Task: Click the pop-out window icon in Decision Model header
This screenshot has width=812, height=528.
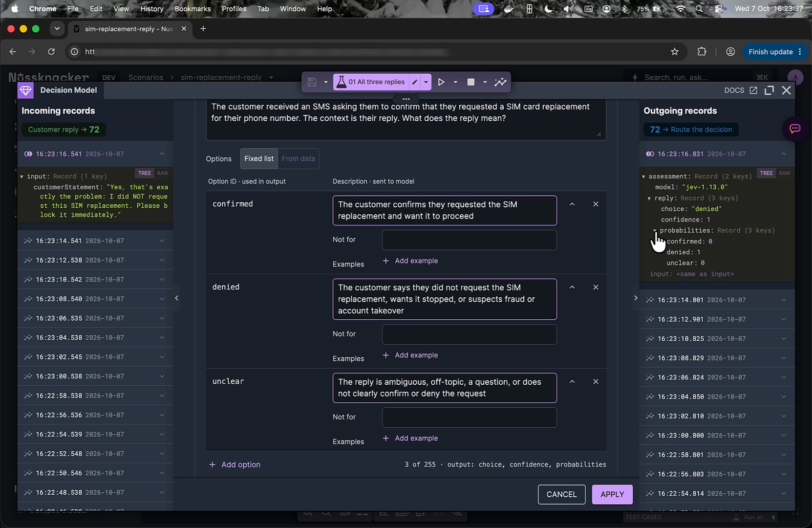Action: pos(769,90)
